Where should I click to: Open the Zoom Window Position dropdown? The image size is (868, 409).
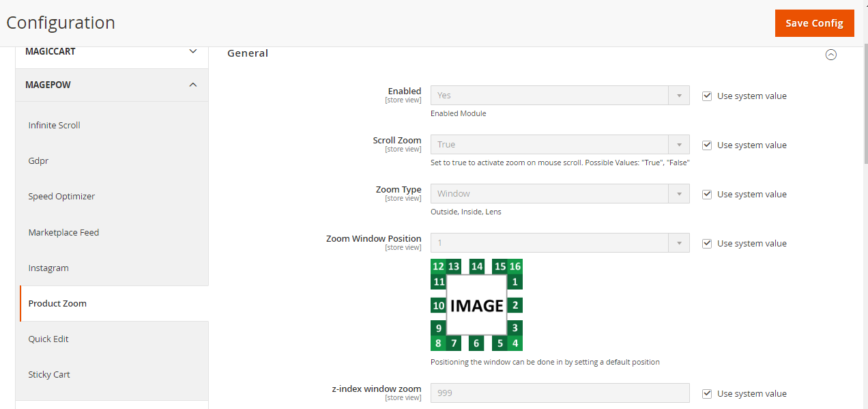[560, 243]
